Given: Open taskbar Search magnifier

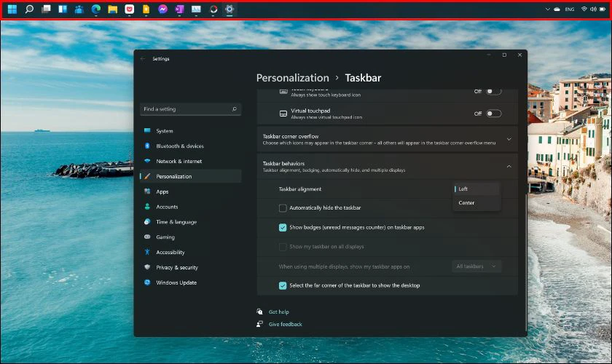Looking at the screenshot, I should pos(29,9).
